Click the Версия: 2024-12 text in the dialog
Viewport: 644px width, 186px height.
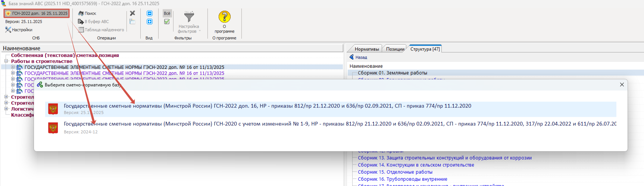click(x=81, y=132)
